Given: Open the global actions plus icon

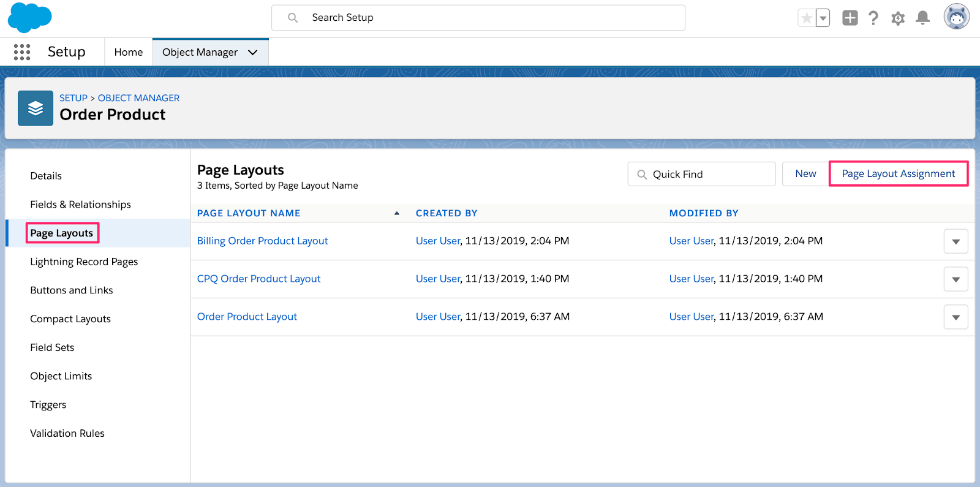Looking at the screenshot, I should click(850, 18).
